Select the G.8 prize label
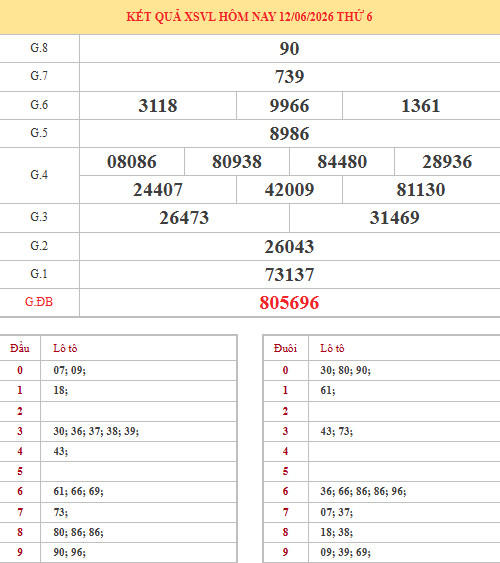Image resolution: width=500 pixels, height=563 pixels. [x=39, y=48]
